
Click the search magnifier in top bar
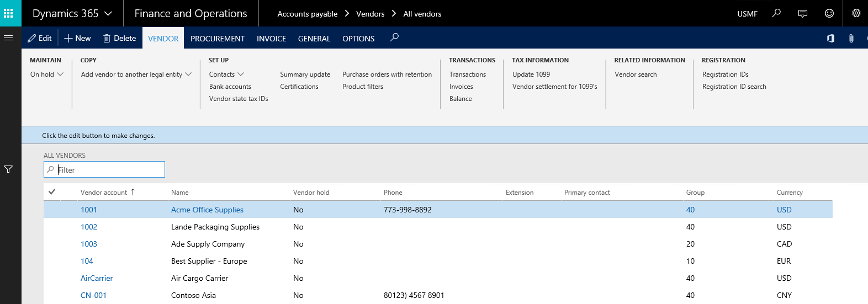[776, 13]
